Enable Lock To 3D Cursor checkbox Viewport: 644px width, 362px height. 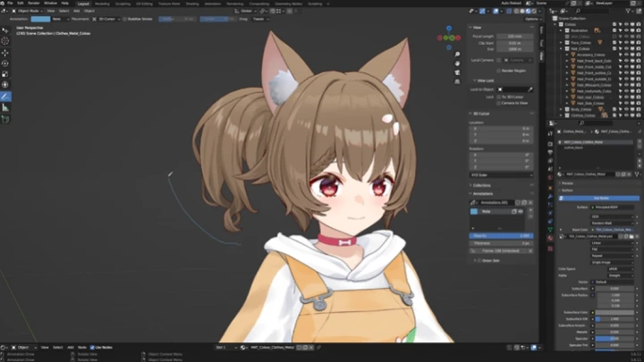click(498, 97)
